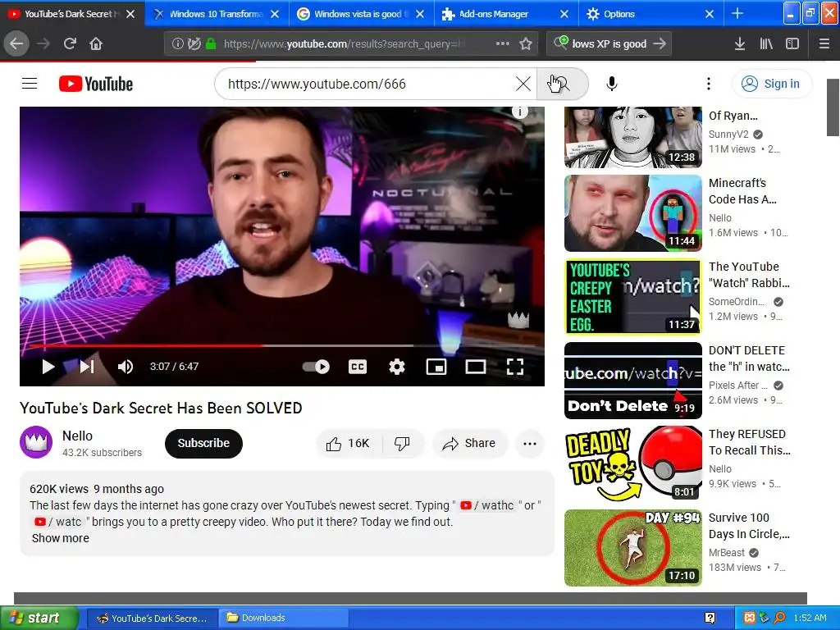The width and height of the screenshot is (840, 630).
Task: Open more actions menu beside Share
Action: click(x=529, y=444)
